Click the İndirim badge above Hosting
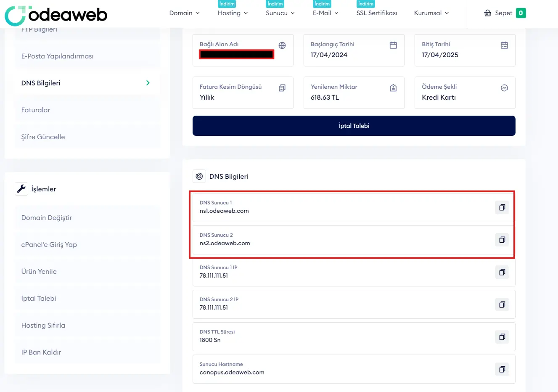Viewport: 558px width, 392px height. click(x=227, y=4)
